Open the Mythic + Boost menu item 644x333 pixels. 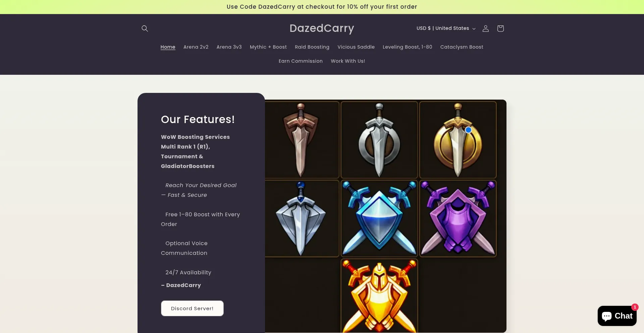[268, 47]
